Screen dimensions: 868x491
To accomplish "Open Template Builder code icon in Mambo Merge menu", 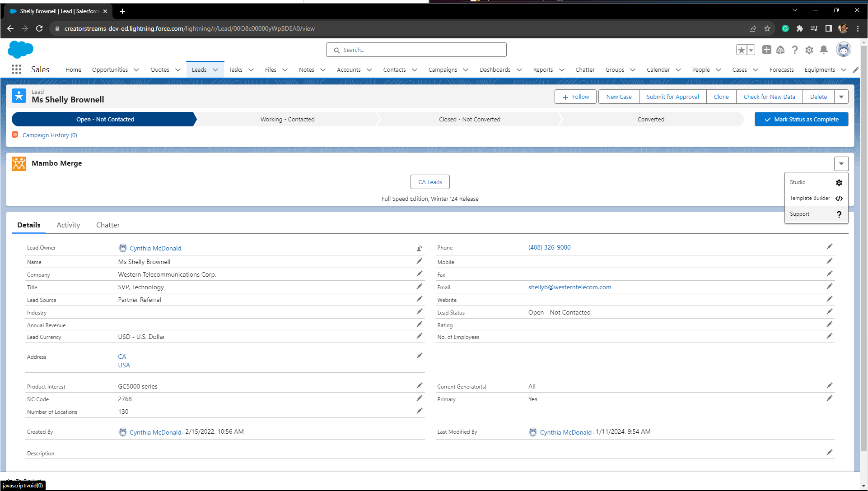I will tap(839, 198).
